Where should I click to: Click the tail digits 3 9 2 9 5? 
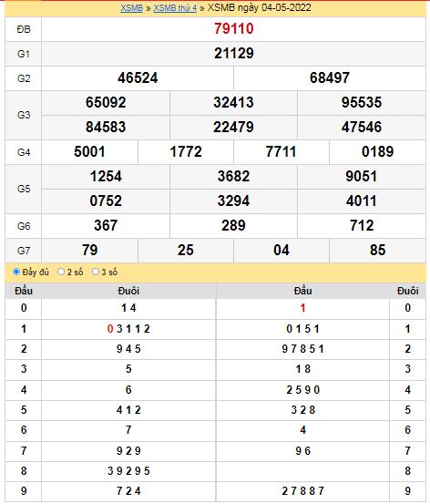point(128,471)
